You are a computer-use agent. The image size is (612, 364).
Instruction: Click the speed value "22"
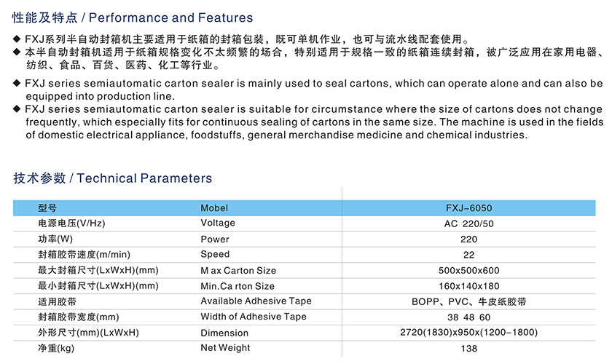click(x=468, y=255)
